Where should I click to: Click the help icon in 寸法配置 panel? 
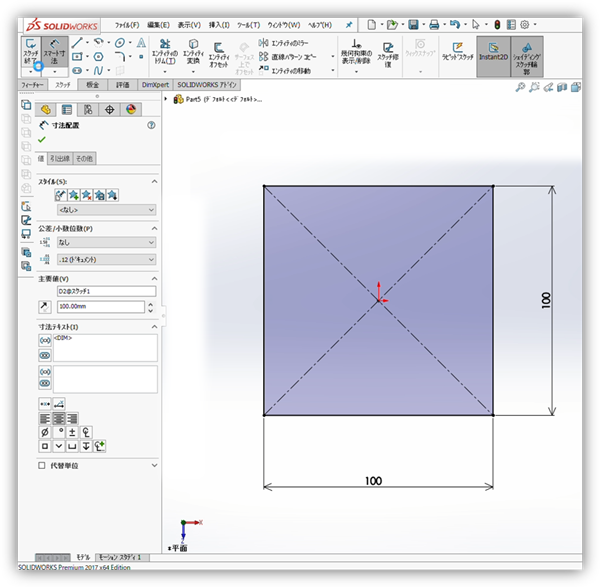[x=152, y=125]
